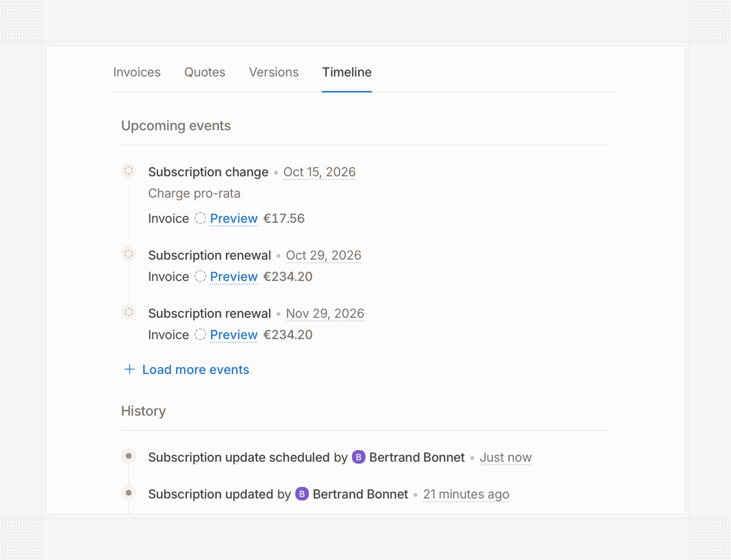Click draft status icon for Oct 29 invoice
The width and height of the screenshot is (731, 560).
(200, 276)
